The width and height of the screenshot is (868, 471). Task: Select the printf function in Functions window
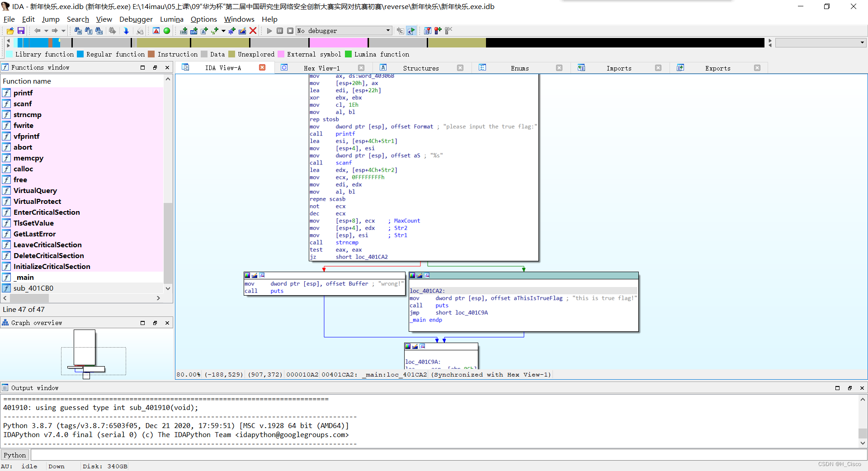(23, 93)
